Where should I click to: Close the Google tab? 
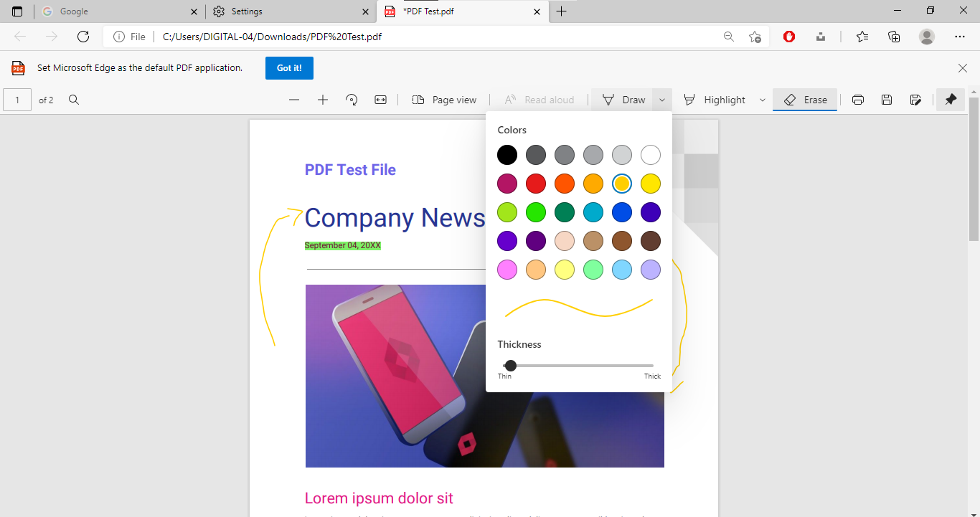coord(194,11)
